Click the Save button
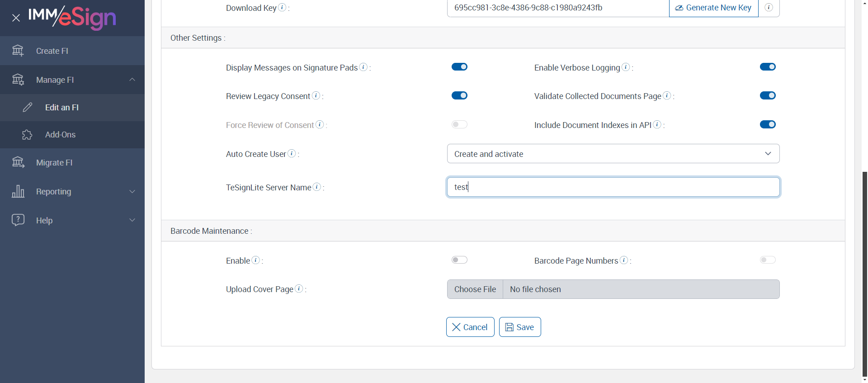This screenshot has width=868, height=383. click(520, 327)
